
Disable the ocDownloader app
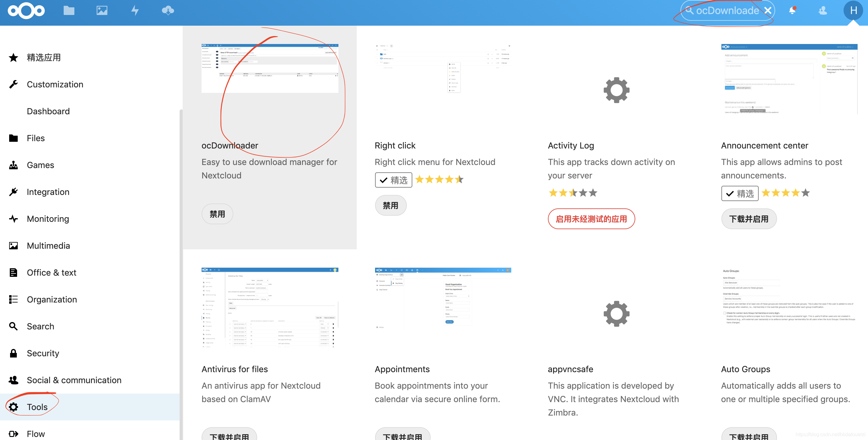point(217,214)
